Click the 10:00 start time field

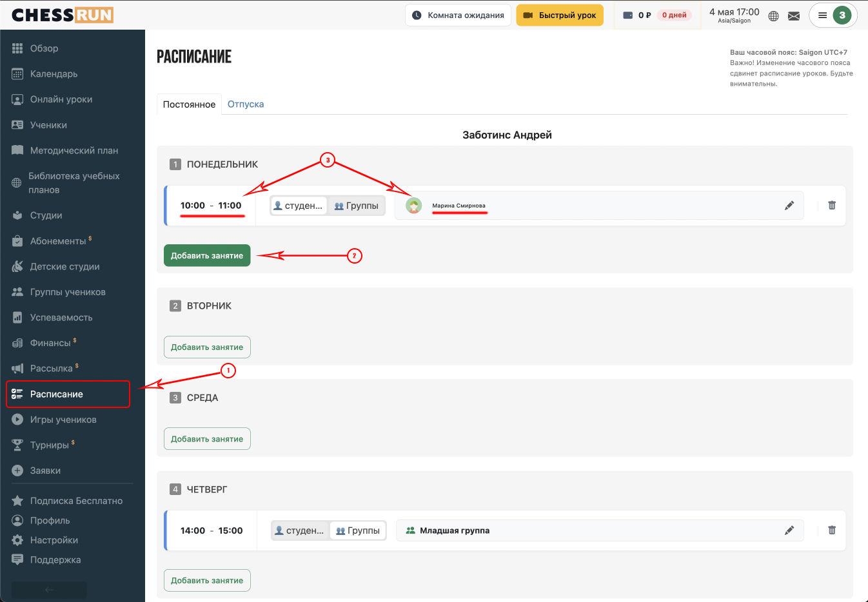coord(193,206)
